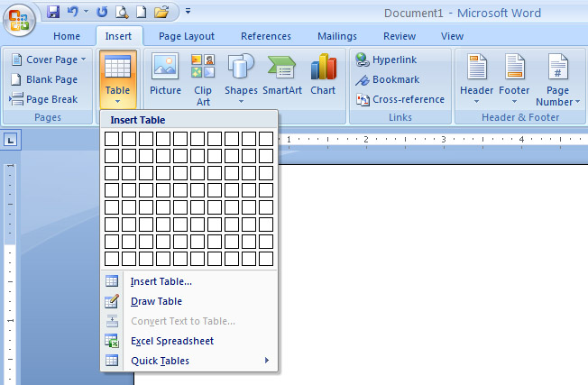This screenshot has width=588, height=385.
Task: Expand the Cover Page dropdown
Action: [x=50, y=60]
